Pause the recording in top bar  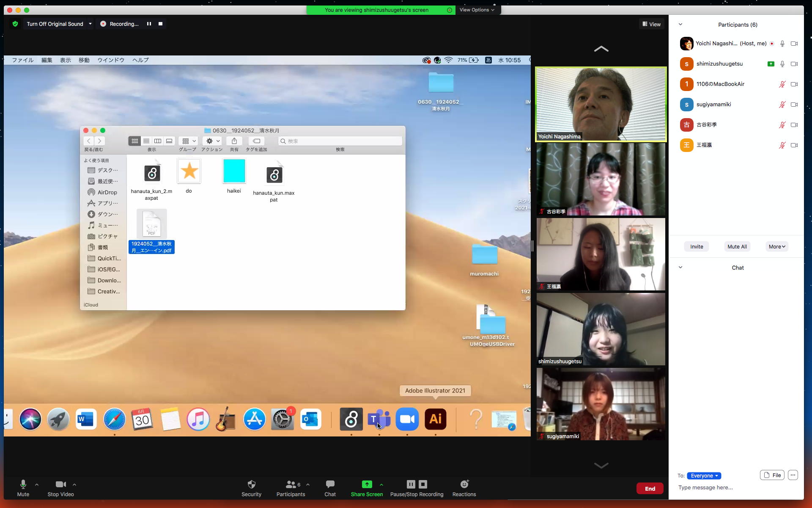(x=149, y=24)
